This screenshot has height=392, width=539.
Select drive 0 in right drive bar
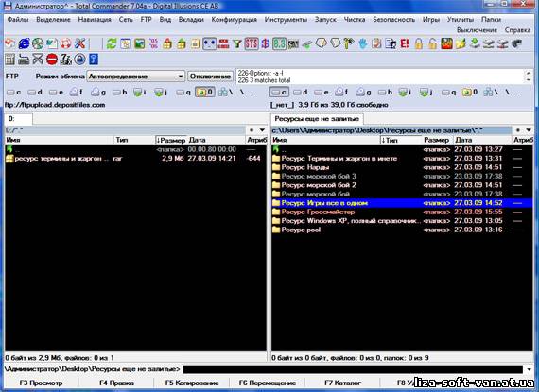[x=470, y=92]
